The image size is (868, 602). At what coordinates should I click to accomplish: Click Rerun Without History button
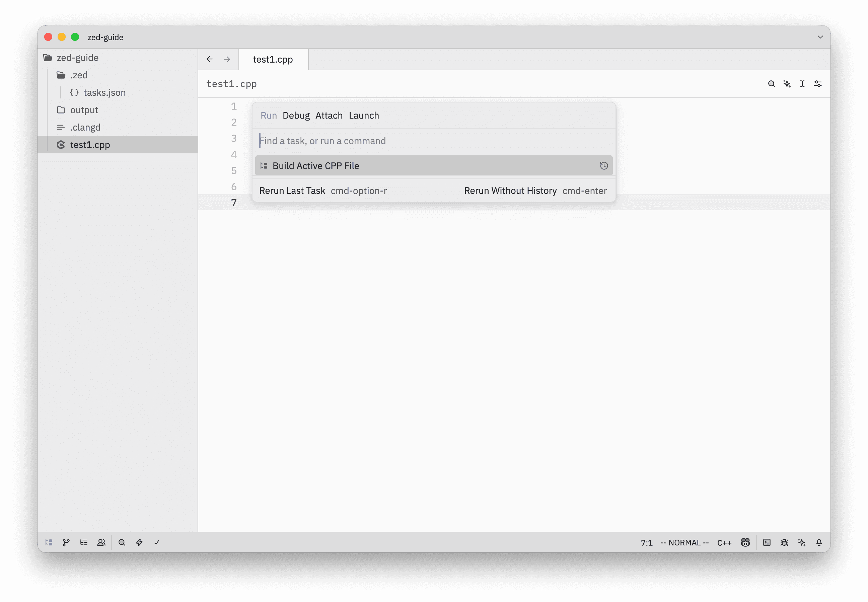coord(510,191)
